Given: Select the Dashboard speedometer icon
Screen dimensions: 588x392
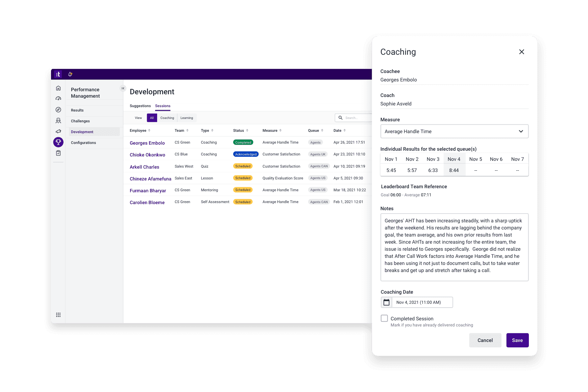Looking at the screenshot, I should 58,98.
